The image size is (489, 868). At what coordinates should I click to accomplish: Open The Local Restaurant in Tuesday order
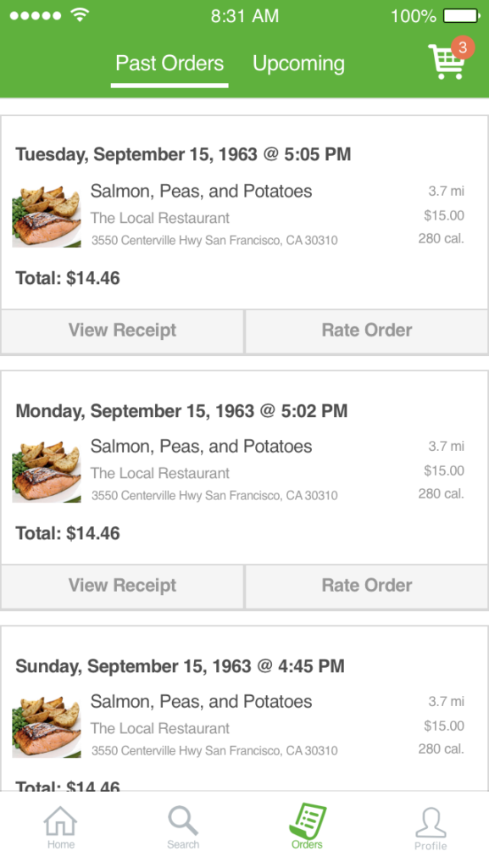(x=160, y=218)
